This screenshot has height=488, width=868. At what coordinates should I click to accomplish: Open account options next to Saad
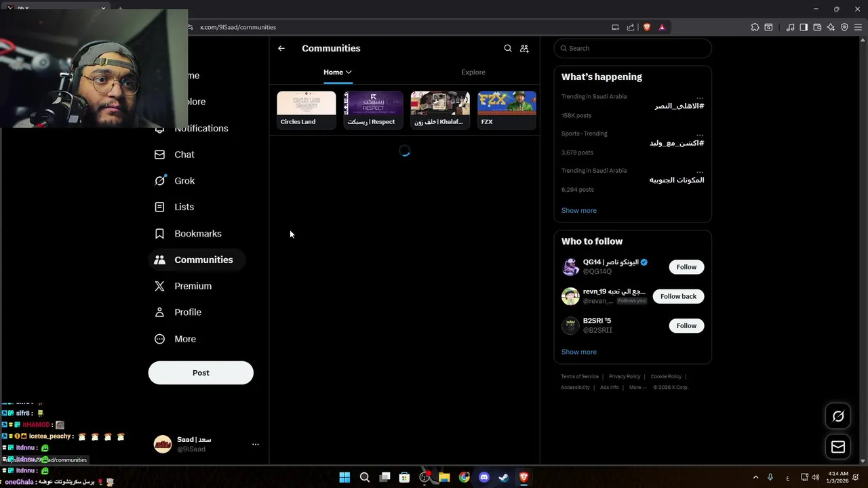256,444
